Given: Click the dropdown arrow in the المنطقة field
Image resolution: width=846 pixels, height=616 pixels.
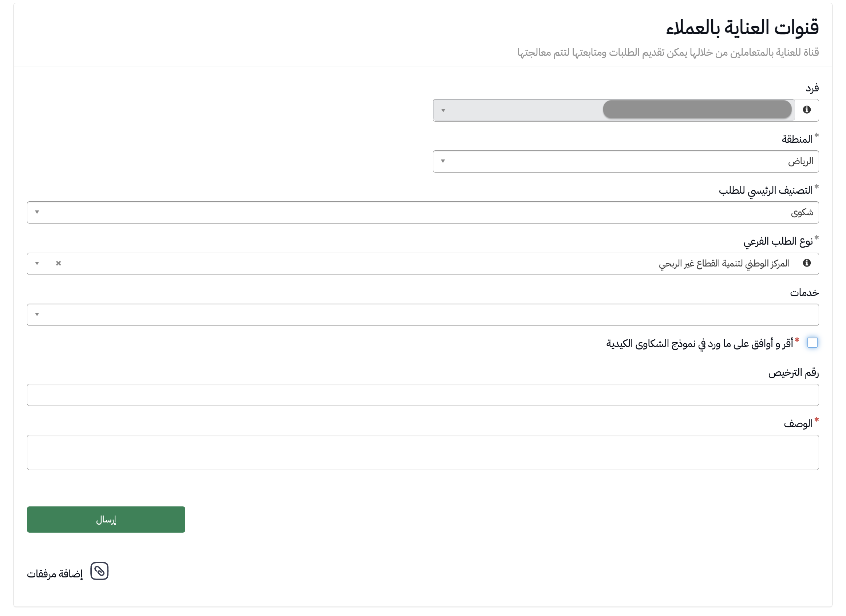Looking at the screenshot, I should (x=442, y=161).
